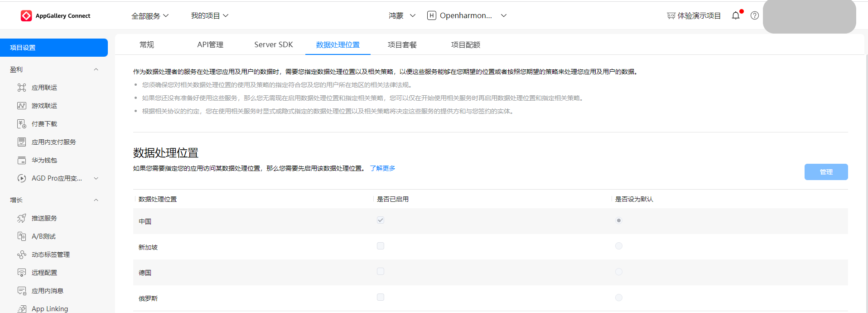
Task: Open 应用联运 in the sidebar
Action: 44,88
